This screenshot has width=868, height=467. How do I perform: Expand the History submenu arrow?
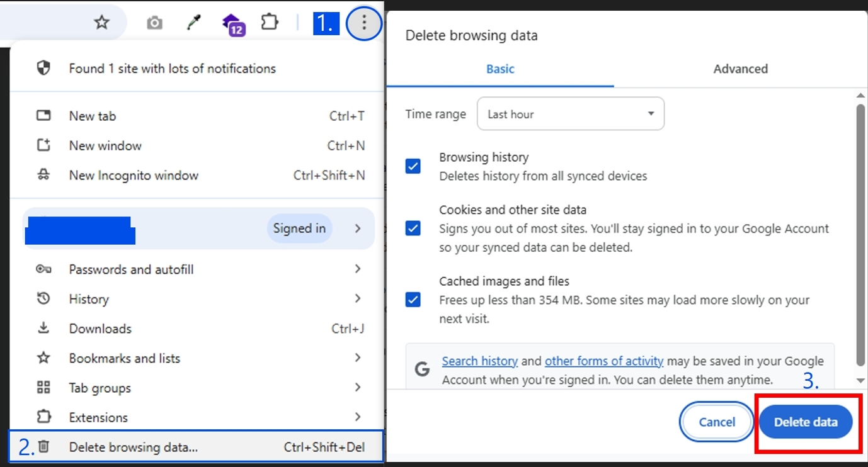tap(357, 298)
